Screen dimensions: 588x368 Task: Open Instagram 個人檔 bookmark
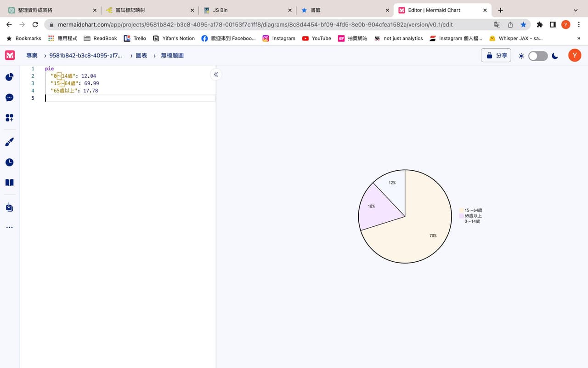click(x=456, y=39)
